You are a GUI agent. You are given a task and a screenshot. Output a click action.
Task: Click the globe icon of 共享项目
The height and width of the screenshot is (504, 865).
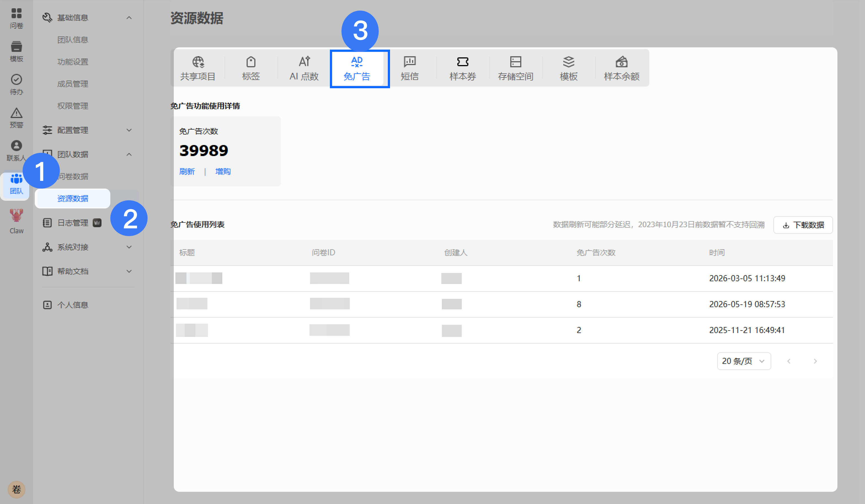(x=198, y=62)
